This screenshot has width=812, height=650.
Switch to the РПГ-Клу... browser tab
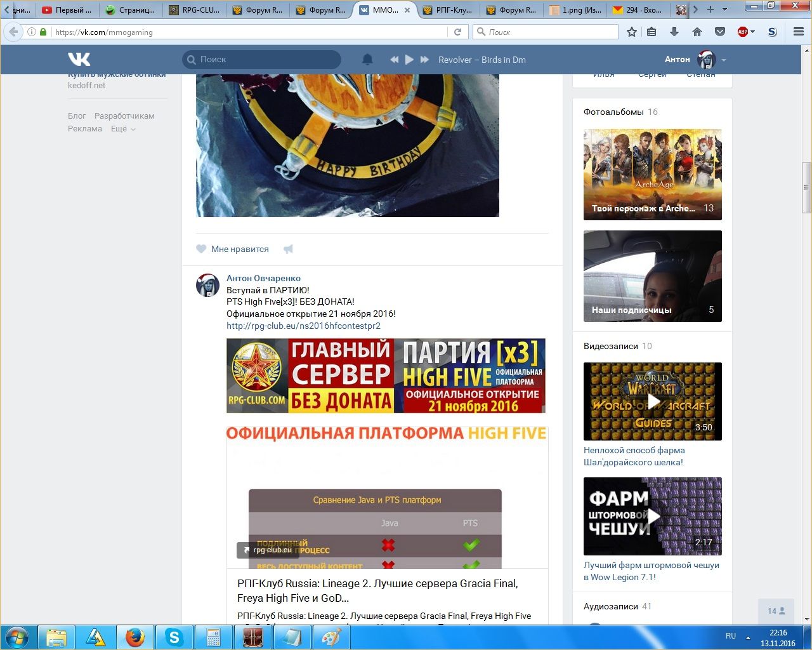tap(448, 10)
